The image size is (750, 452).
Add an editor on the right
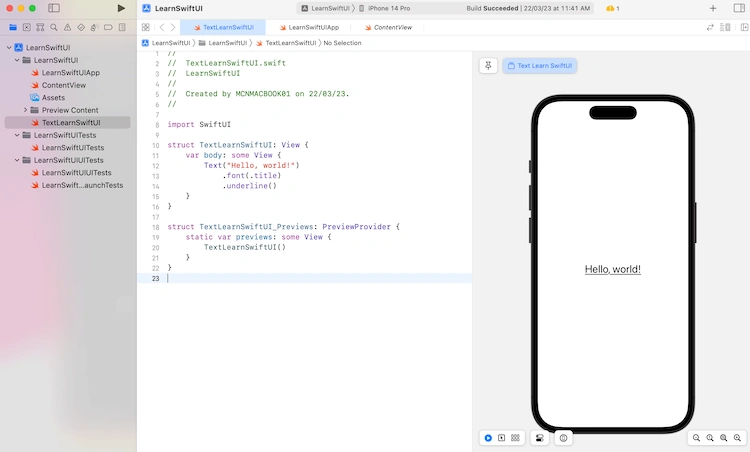point(744,27)
